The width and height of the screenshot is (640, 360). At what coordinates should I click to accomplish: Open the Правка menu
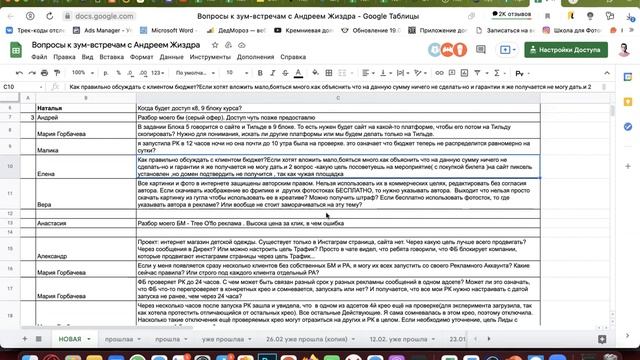[64, 57]
